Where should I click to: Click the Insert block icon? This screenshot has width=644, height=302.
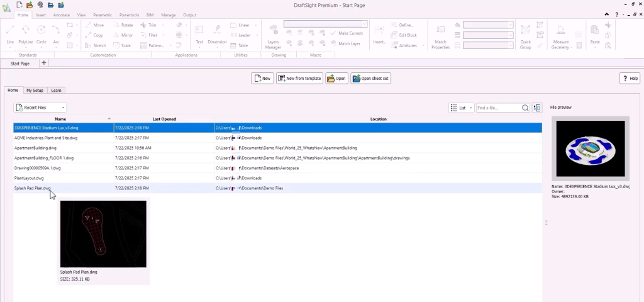(379, 35)
